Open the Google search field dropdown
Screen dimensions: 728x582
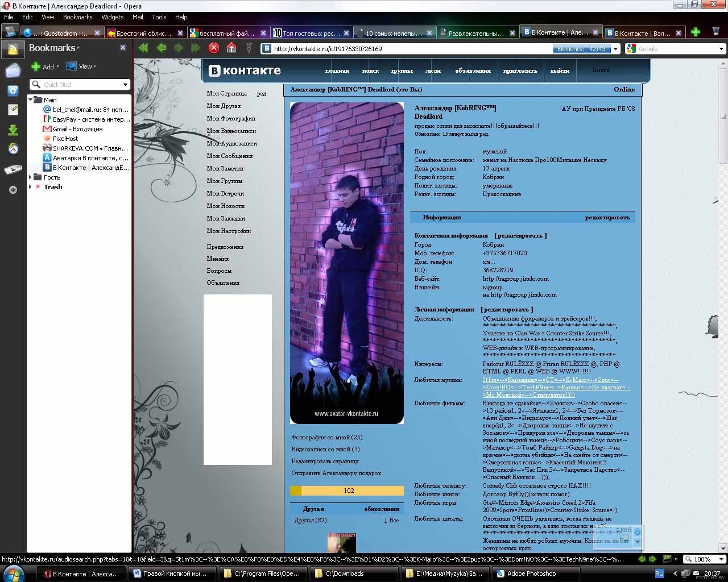pyautogui.click(x=722, y=49)
